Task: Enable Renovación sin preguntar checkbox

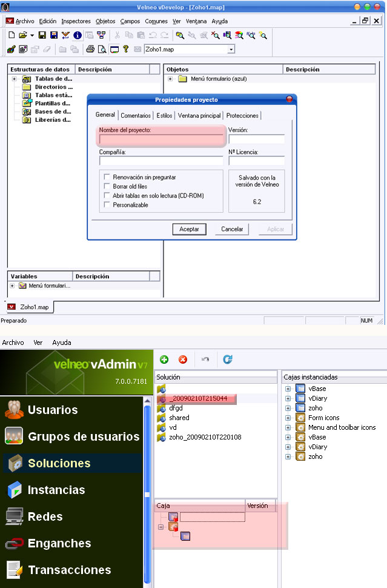Action: pyautogui.click(x=107, y=176)
